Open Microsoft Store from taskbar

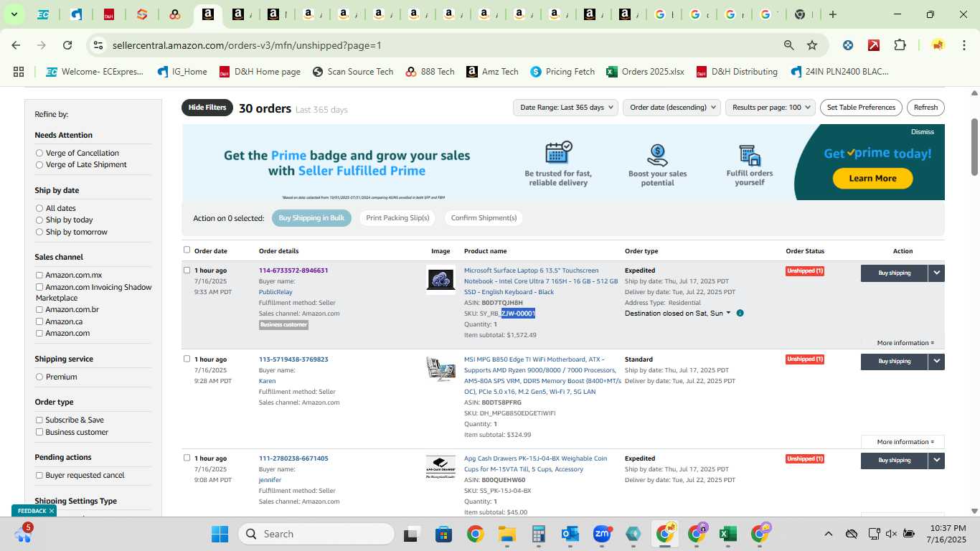pyautogui.click(x=443, y=534)
